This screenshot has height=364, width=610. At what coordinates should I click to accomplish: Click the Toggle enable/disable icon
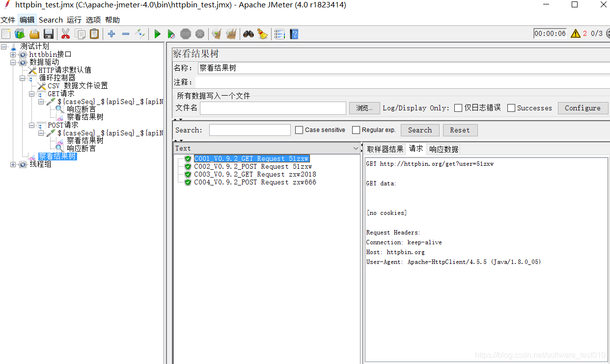click(140, 34)
